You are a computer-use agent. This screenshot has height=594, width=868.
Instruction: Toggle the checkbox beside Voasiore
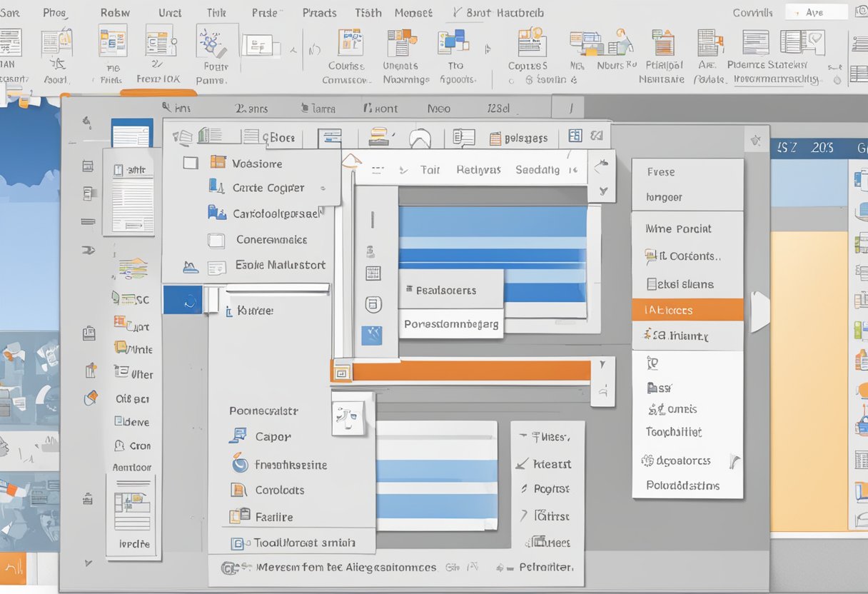point(190,163)
